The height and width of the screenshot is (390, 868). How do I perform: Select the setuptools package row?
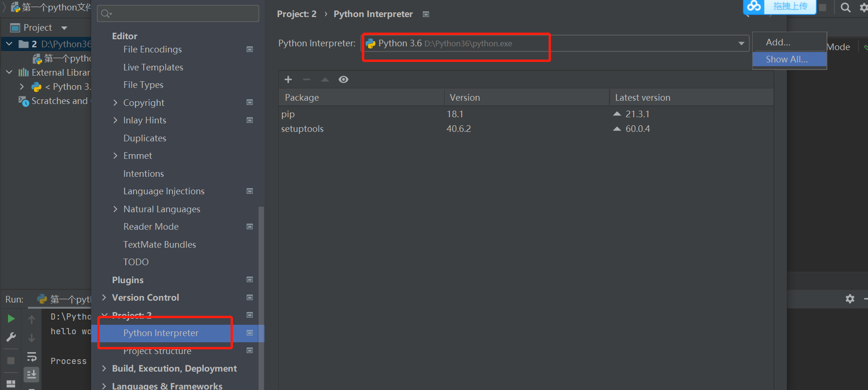coord(526,129)
